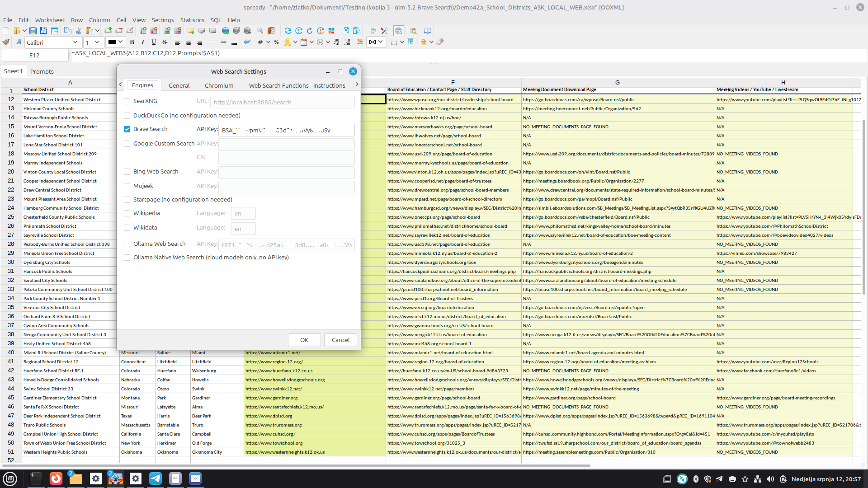Screen dimensions: 868x488
Task: Click the blue floppy Save icon
Action: (33, 31)
